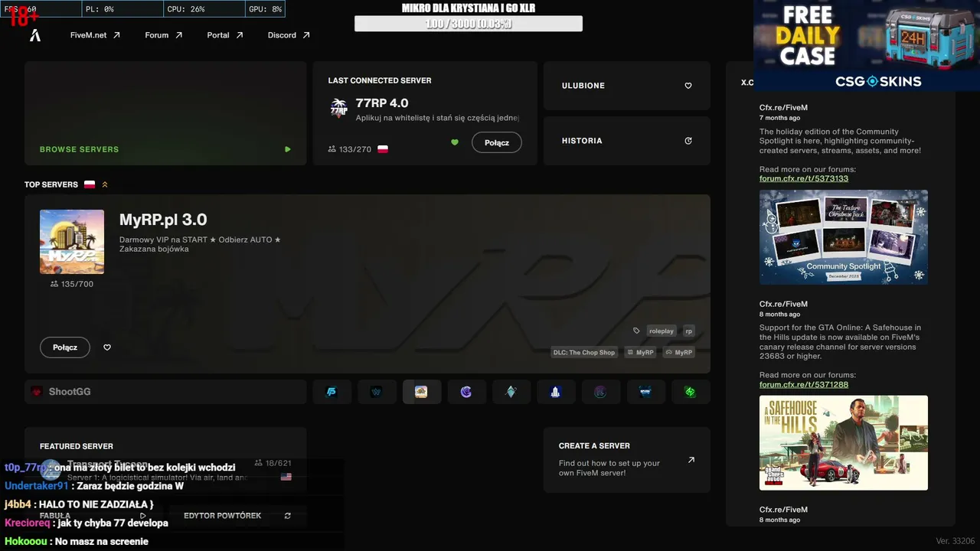Open forum.cfx.re/t/5373133 link
The width and height of the screenshot is (980, 551).
click(804, 178)
